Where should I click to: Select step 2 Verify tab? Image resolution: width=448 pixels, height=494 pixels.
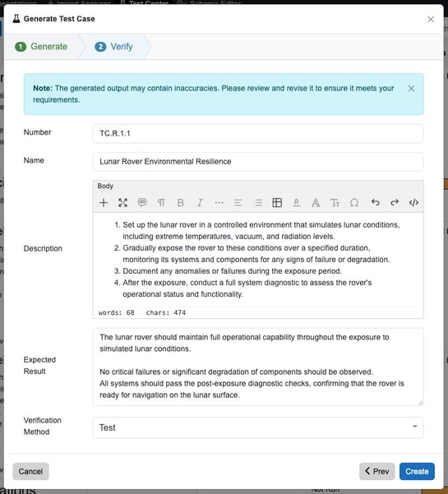tap(114, 47)
